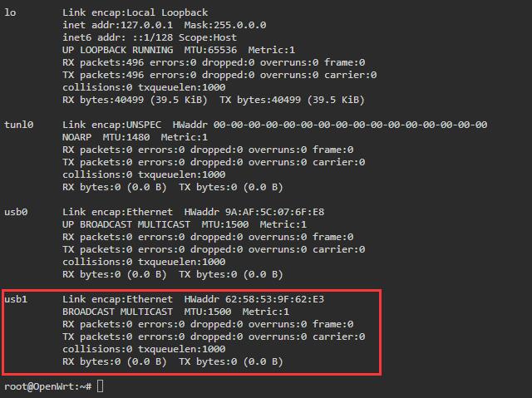Click RX bytes:40499 on loopback
Image resolution: width=532 pixels, height=398 pixels.
[x=103, y=100]
